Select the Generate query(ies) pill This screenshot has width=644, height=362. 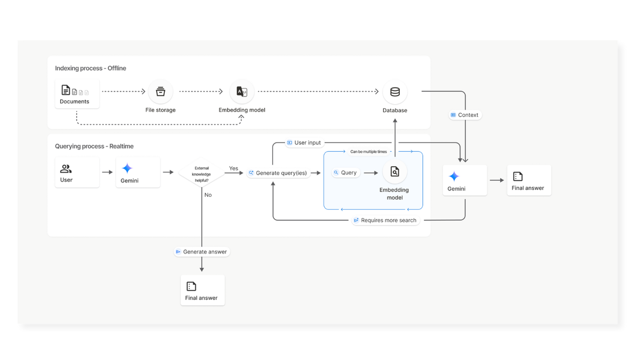point(278,173)
